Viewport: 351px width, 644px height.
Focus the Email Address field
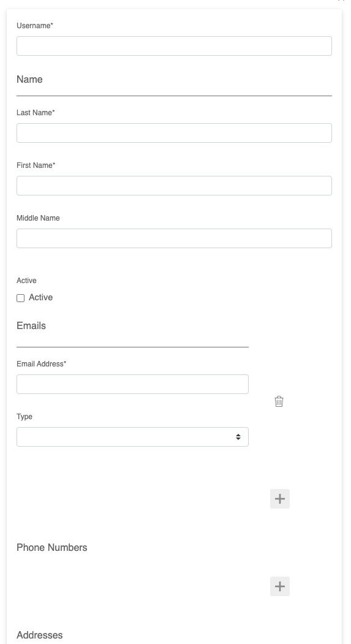[132, 384]
